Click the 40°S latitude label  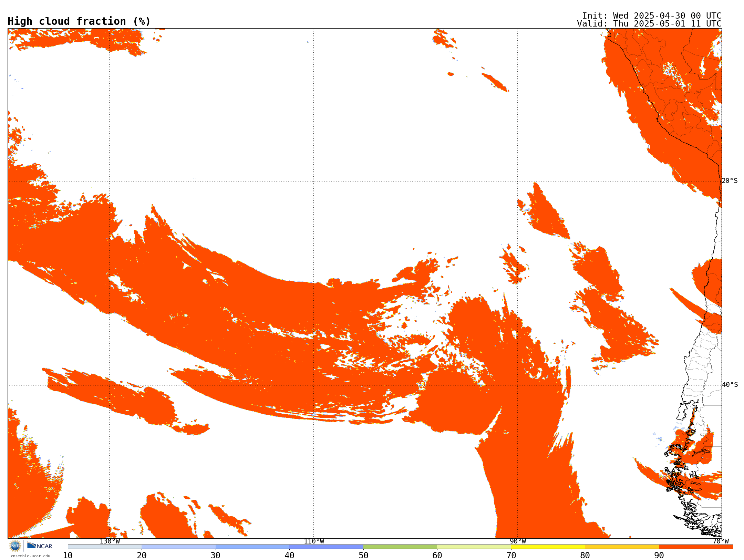tap(730, 385)
